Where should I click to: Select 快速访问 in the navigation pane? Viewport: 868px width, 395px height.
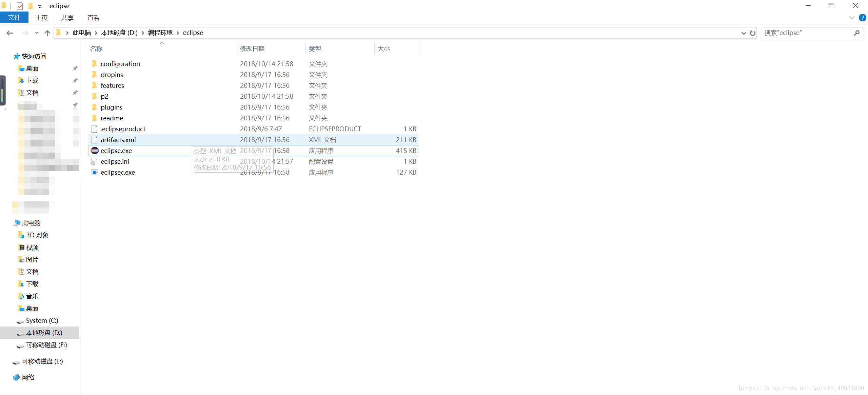point(34,56)
